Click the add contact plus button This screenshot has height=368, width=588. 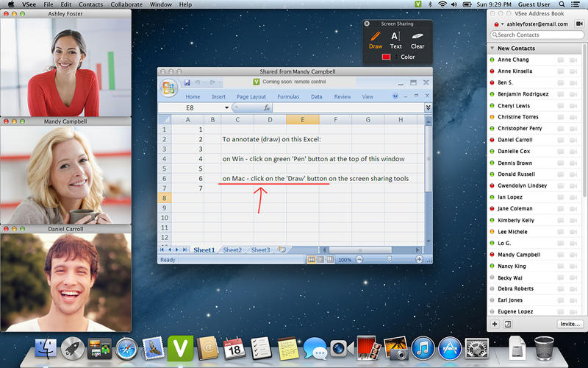[x=494, y=324]
